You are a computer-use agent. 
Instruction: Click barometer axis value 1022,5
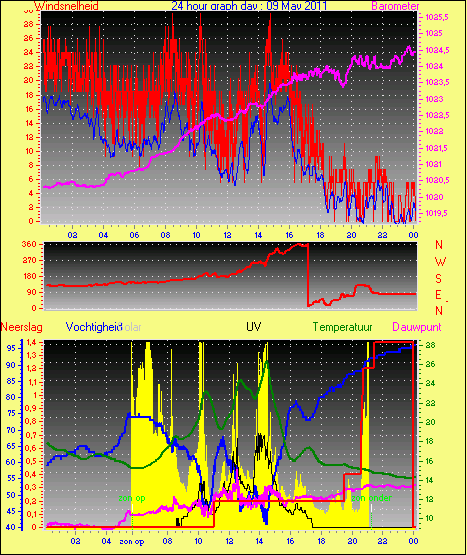pos(437,115)
